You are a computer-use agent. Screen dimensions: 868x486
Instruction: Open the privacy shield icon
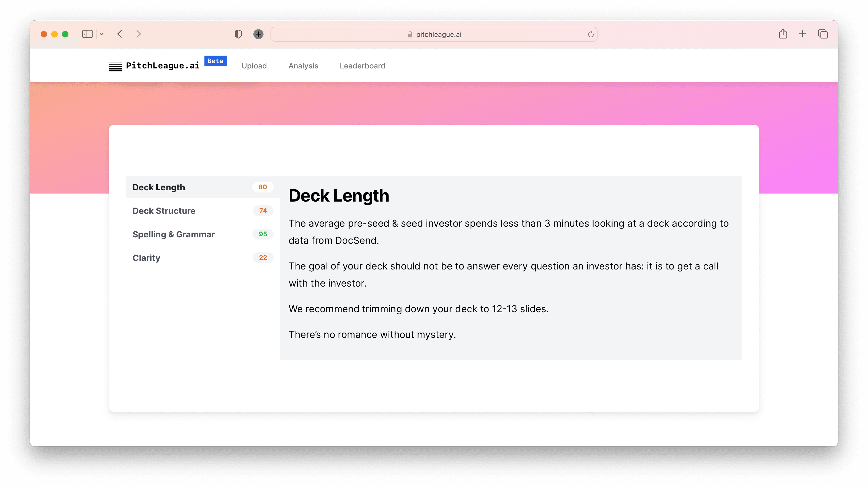(238, 34)
